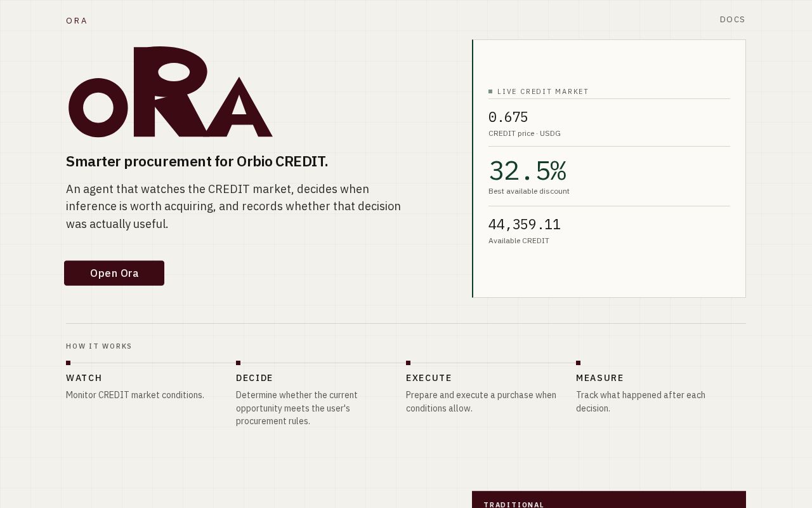Click the Available CREDIT caption
The height and width of the screenshot is (508, 812).
(x=519, y=241)
